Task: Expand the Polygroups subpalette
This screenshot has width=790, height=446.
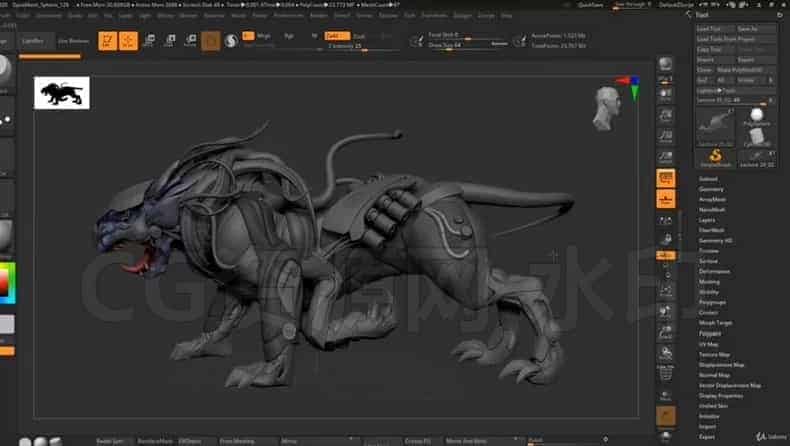Action: click(x=712, y=302)
